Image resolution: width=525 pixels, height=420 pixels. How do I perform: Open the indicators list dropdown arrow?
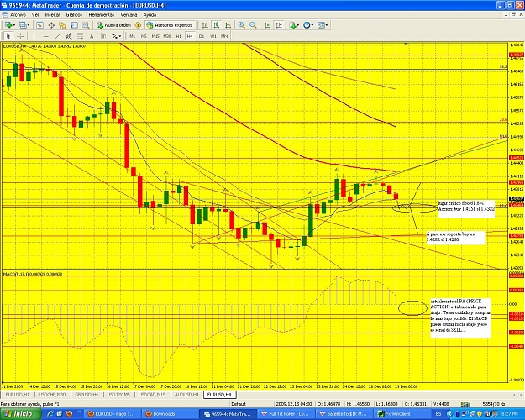pos(298,25)
